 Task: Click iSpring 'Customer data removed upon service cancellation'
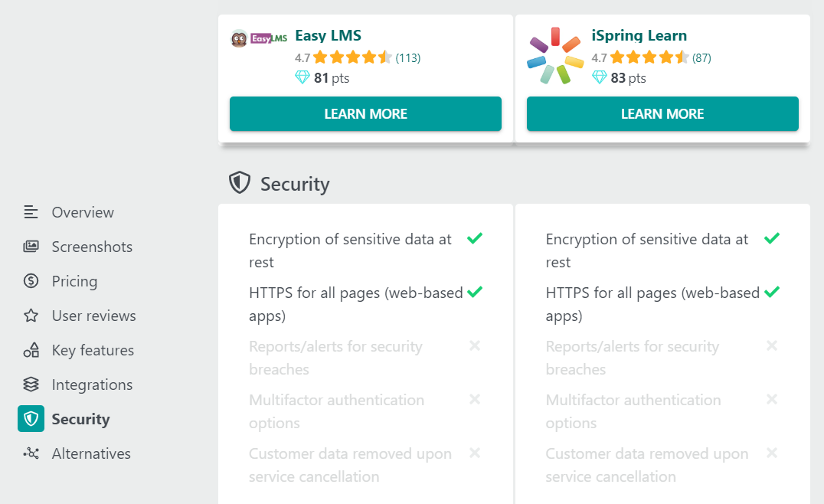coord(647,465)
